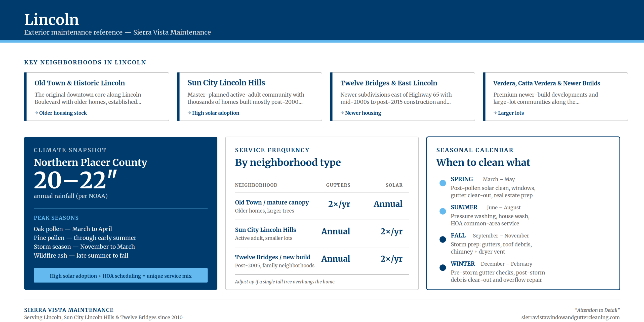Click the Winter season dot marker
This screenshot has width=644, height=322.
pyautogui.click(x=442, y=268)
